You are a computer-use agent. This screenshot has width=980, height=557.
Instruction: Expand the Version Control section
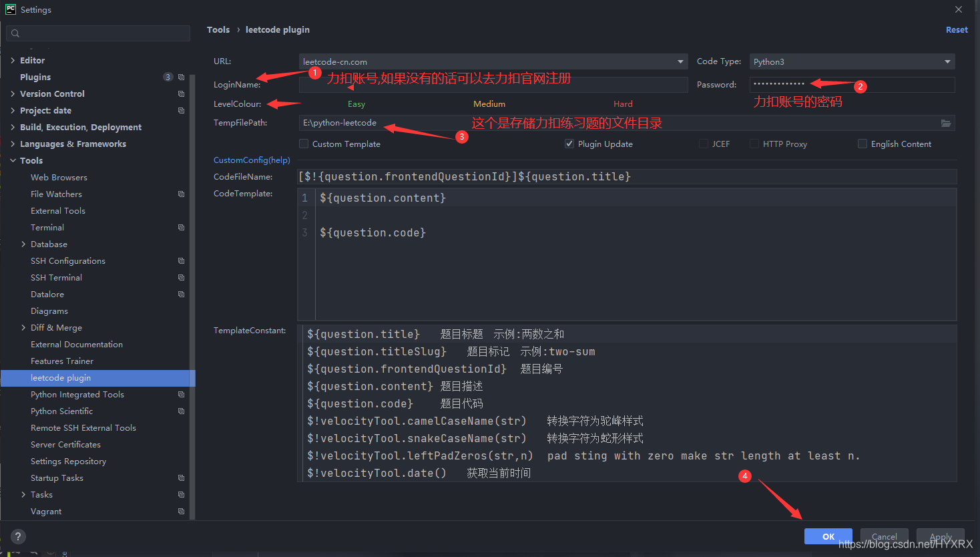pos(13,94)
